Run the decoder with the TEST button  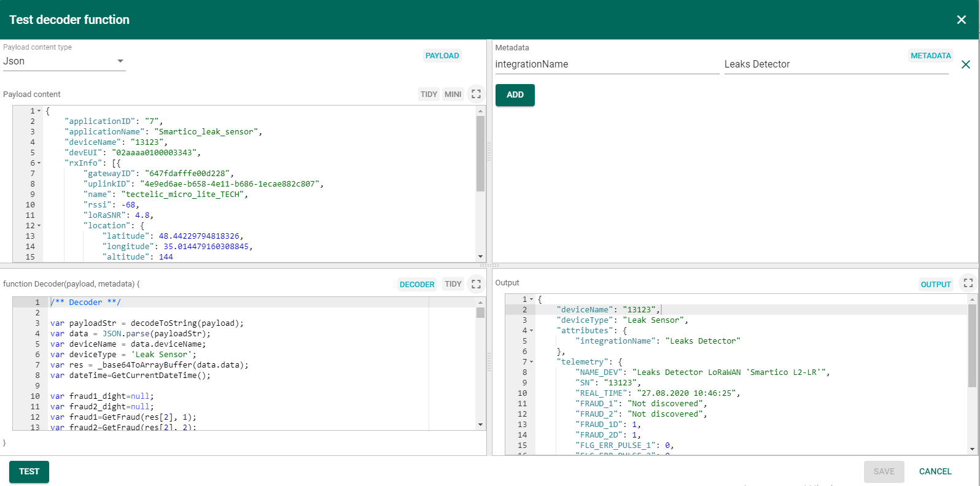[x=29, y=471]
